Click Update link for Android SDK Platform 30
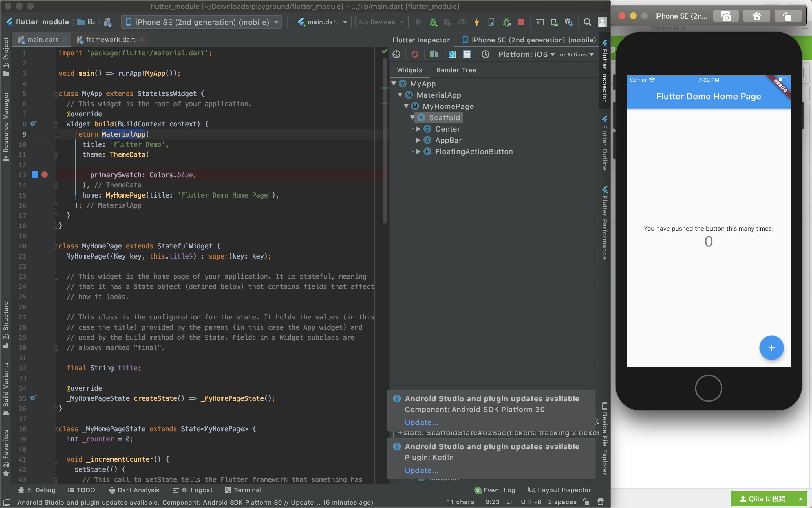The image size is (812, 508). [x=422, y=422]
